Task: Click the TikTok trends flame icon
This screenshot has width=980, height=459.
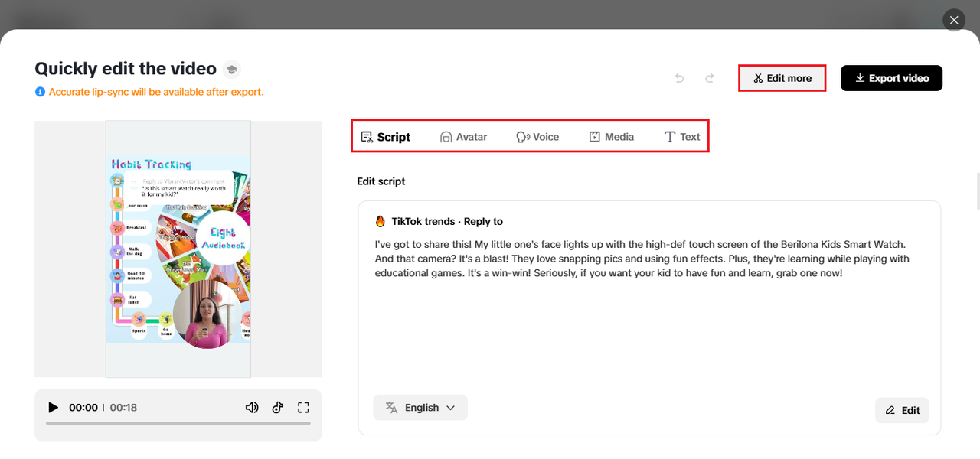Action: [x=381, y=221]
